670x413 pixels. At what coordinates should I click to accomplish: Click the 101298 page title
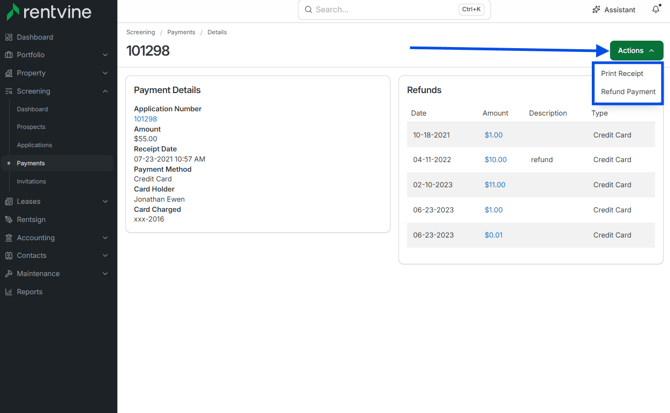coord(148,51)
